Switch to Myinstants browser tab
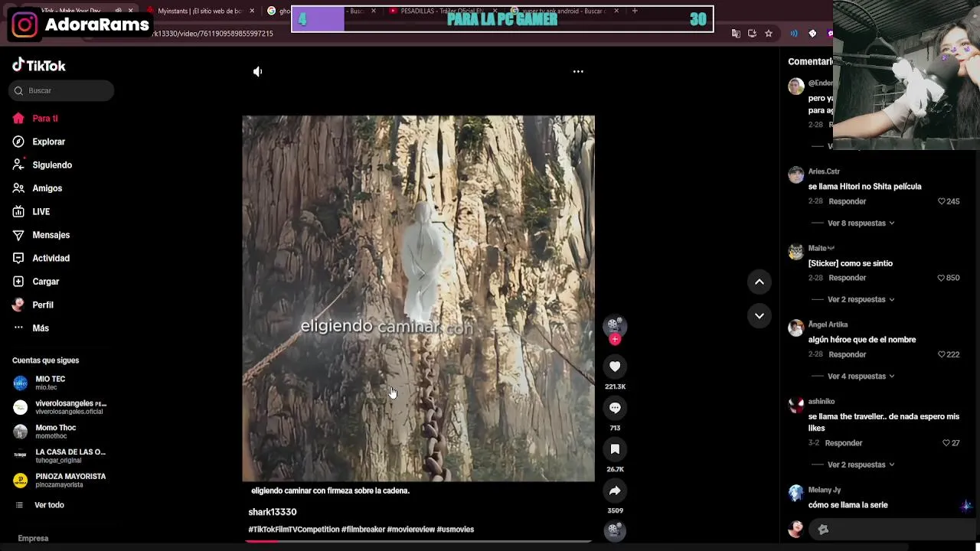The width and height of the screenshot is (980, 551). coord(199,11)
